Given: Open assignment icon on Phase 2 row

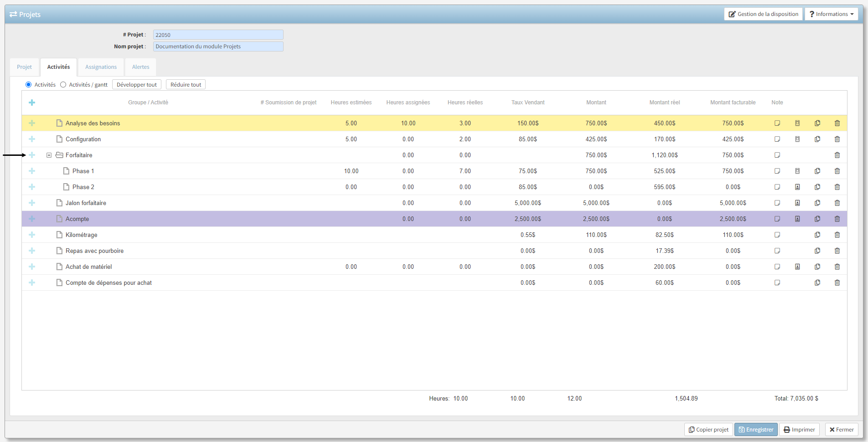Looking at the screenshot, I should click(797, 187).
